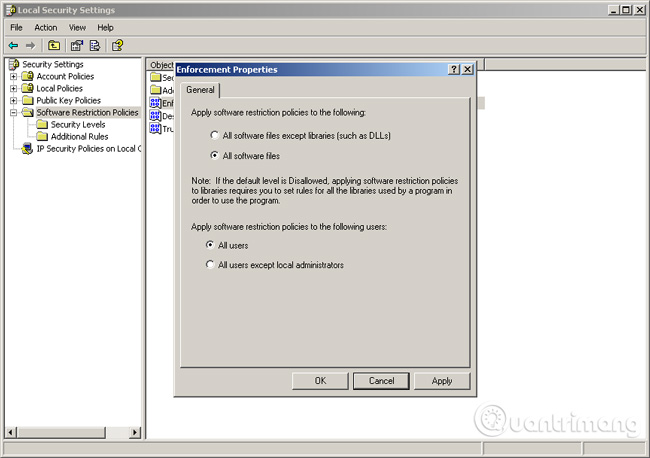650x458 pixels.
Task: Open the File menu
Action: click(17, 27)
